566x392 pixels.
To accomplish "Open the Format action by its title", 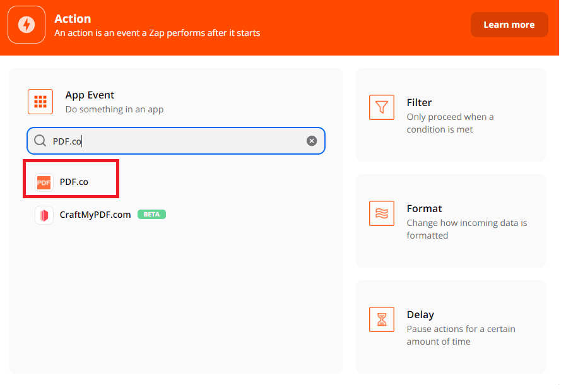I will (424, 208).
